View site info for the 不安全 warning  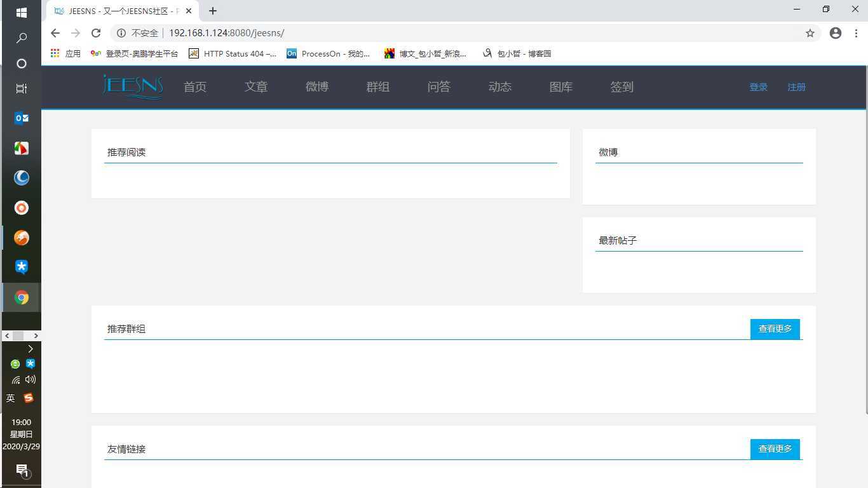[137, 33]
